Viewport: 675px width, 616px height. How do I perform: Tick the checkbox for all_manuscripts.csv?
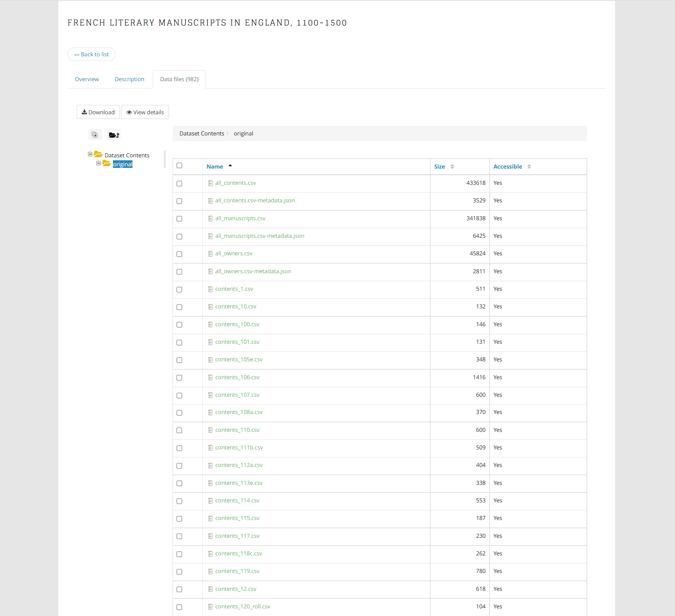tap(179, 219)
